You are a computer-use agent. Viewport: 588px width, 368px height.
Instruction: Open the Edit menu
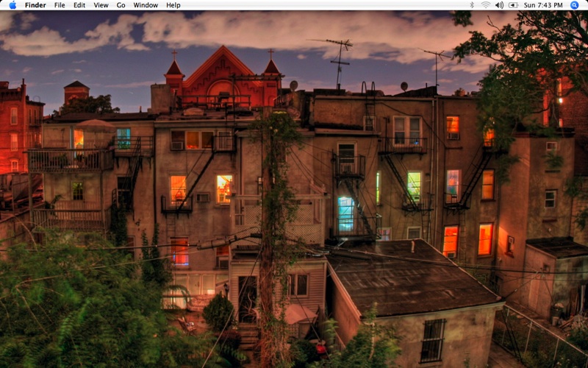coord(79,5)
